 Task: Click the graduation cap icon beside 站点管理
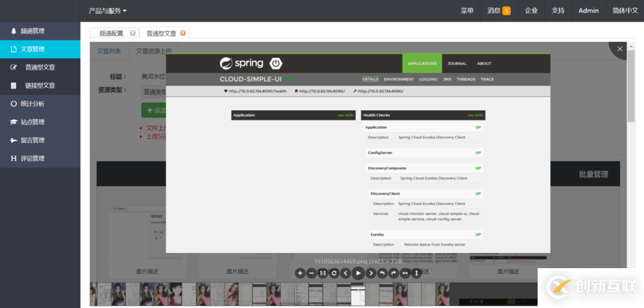[14, 122]
